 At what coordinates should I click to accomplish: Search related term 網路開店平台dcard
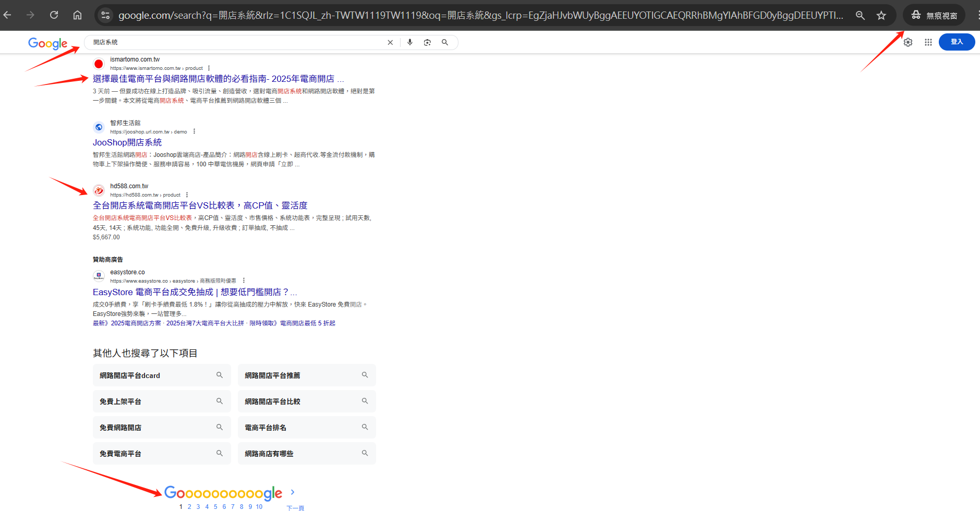[x=162, y=375]
